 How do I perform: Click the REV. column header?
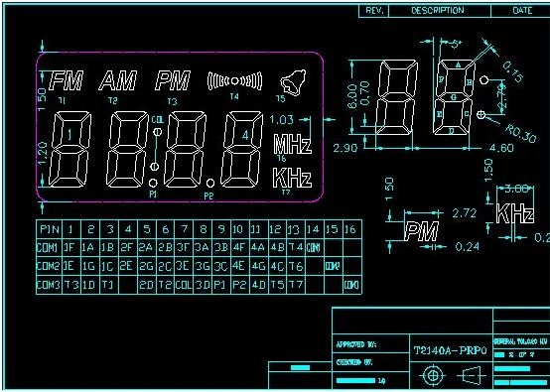(x=374, y=11)
